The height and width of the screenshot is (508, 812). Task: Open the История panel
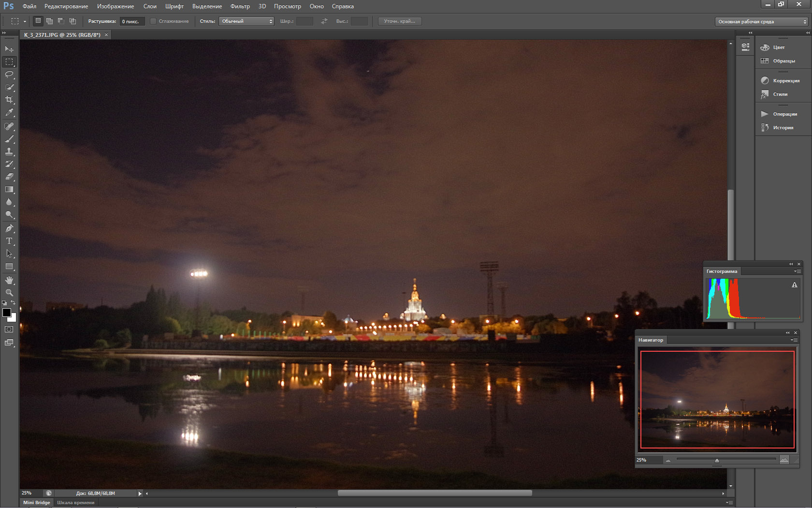point(783,128)
